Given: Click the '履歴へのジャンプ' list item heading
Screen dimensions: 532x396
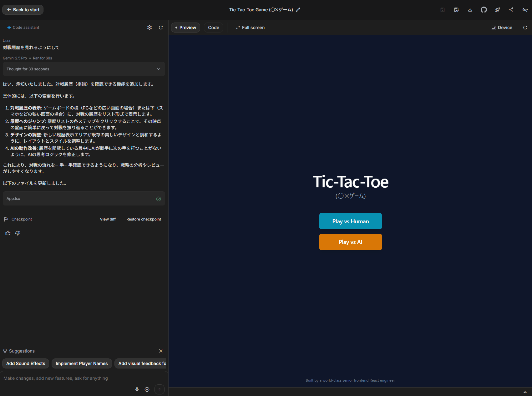Looking at the screenshot, I should [x=28, y=121].
